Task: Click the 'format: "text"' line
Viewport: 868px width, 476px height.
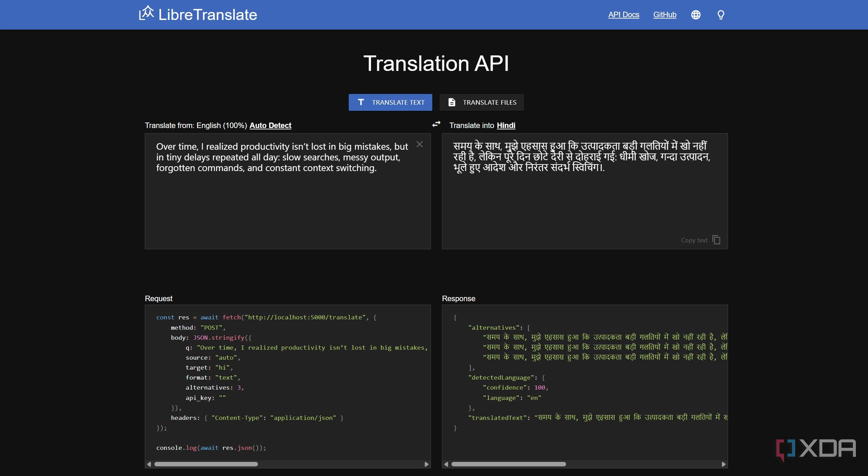Action: [x=213, y=378]
